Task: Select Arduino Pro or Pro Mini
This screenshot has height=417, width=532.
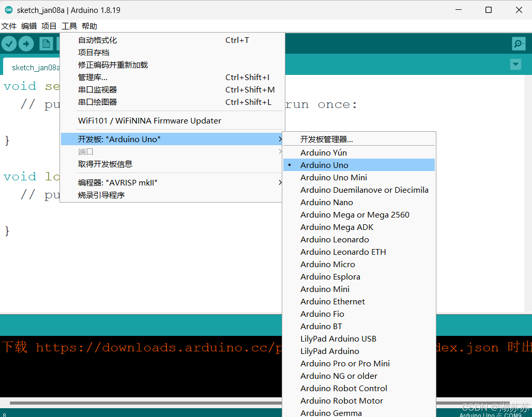Action: tap(359, 363)
